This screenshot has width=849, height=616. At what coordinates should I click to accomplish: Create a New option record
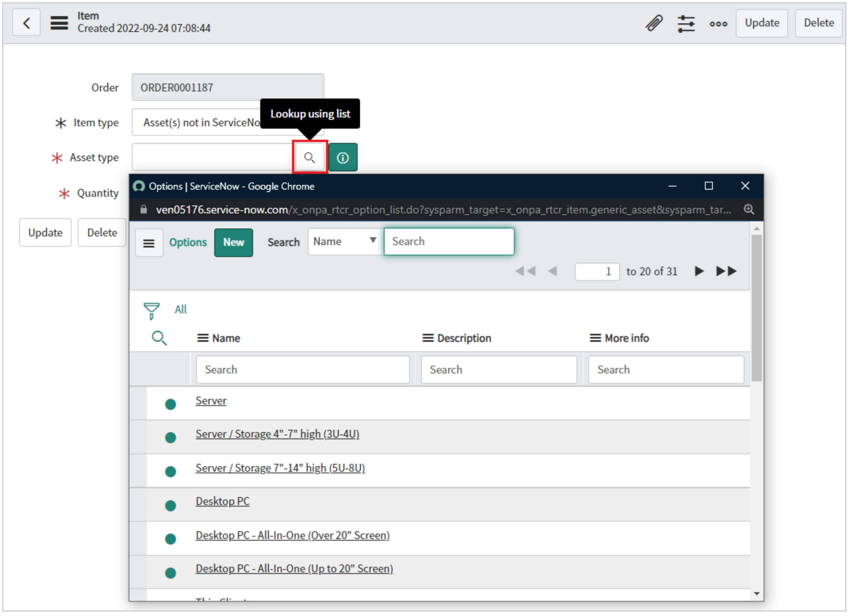tap(234, 242)
